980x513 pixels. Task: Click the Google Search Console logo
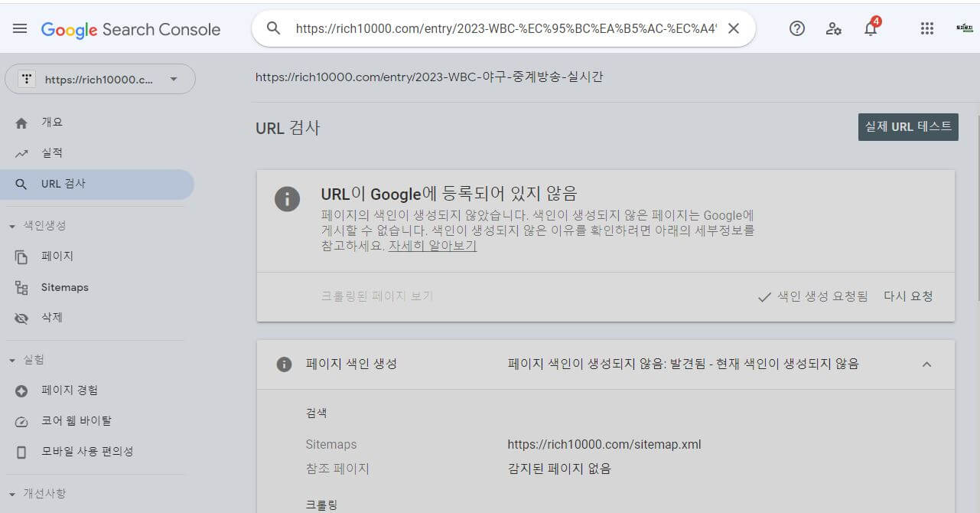pyautogui.click(x=131, y=30)
